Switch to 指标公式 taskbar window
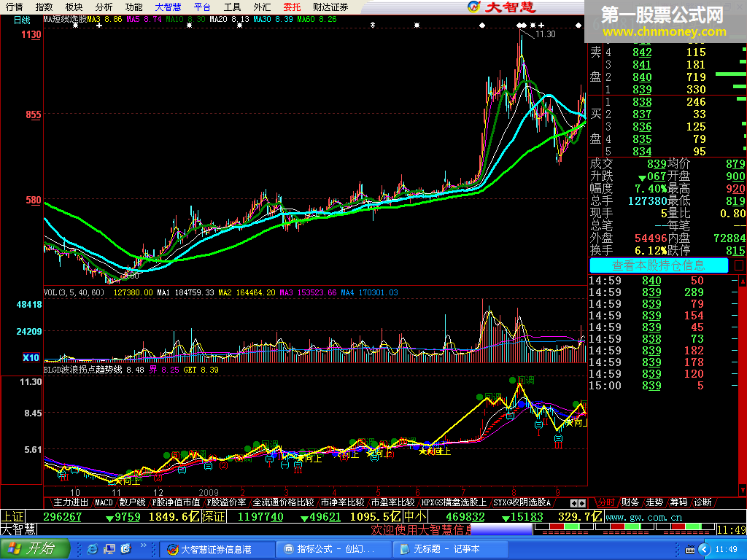The height and width of the screenshot is (560, 747). 333,550
